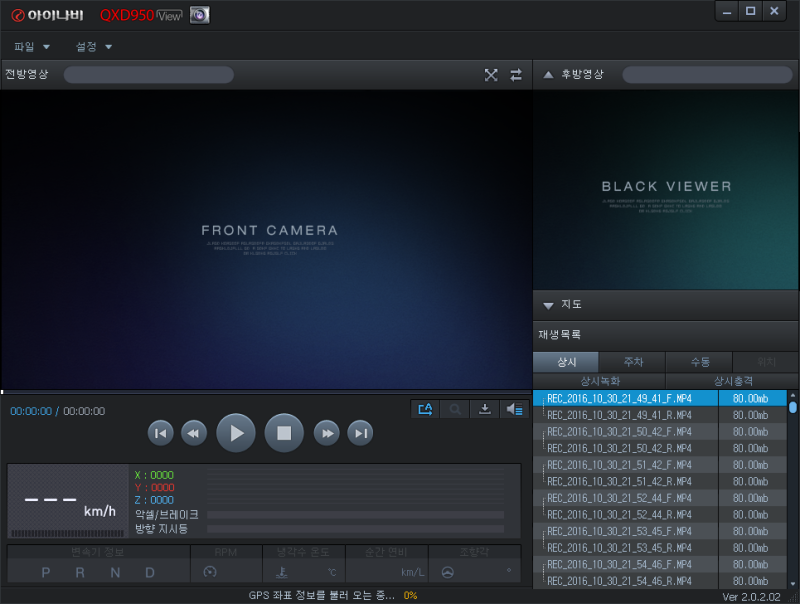Start playback with the play button
Image resolution: width=800 pixels, height=604 pixels.
(236, 432)
